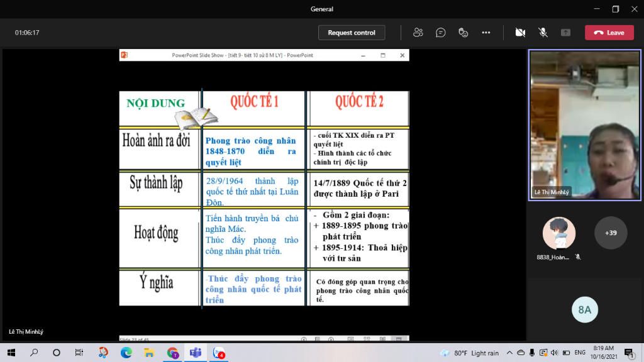Open the network tray icon

543,353
